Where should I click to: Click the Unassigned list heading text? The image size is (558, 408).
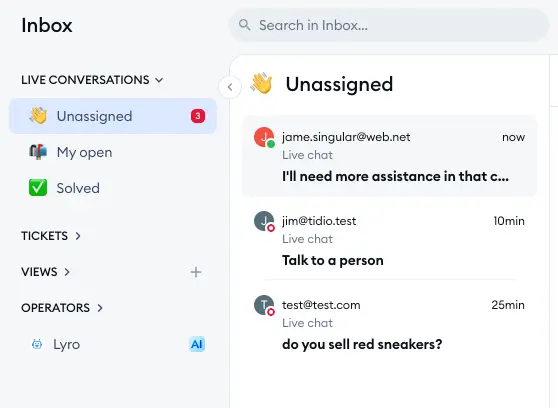(x=339, y=84)
